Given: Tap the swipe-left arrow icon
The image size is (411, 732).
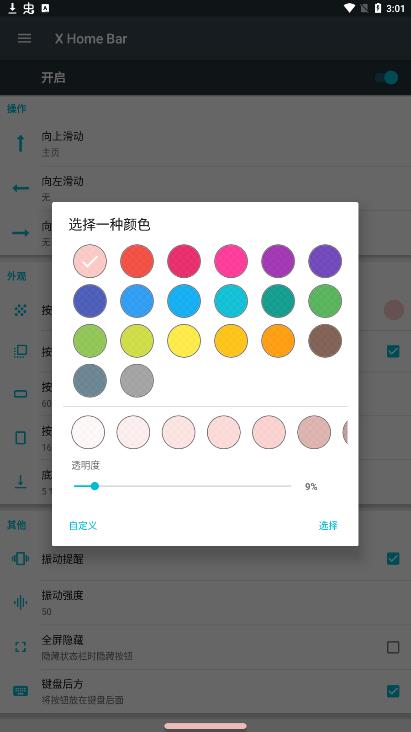Looking at the screenshot, I should click(21, 188).
